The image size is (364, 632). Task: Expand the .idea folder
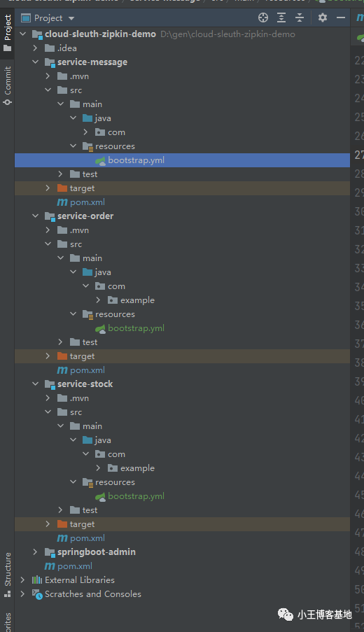coord(36,48)
